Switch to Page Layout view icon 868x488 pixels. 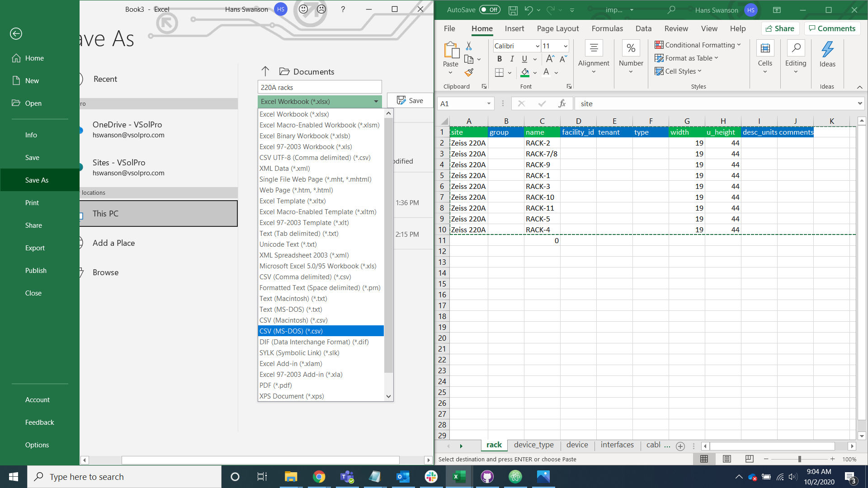point(727,459)
